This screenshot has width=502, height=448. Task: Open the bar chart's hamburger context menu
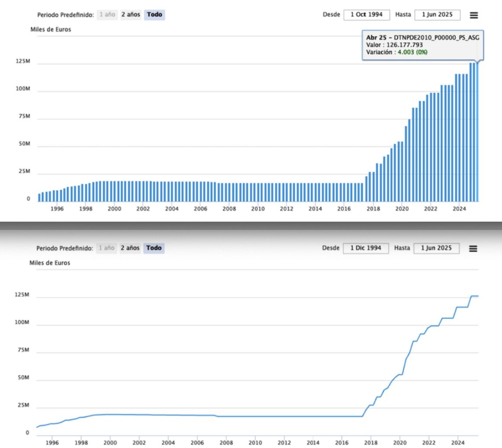(473, 15)
